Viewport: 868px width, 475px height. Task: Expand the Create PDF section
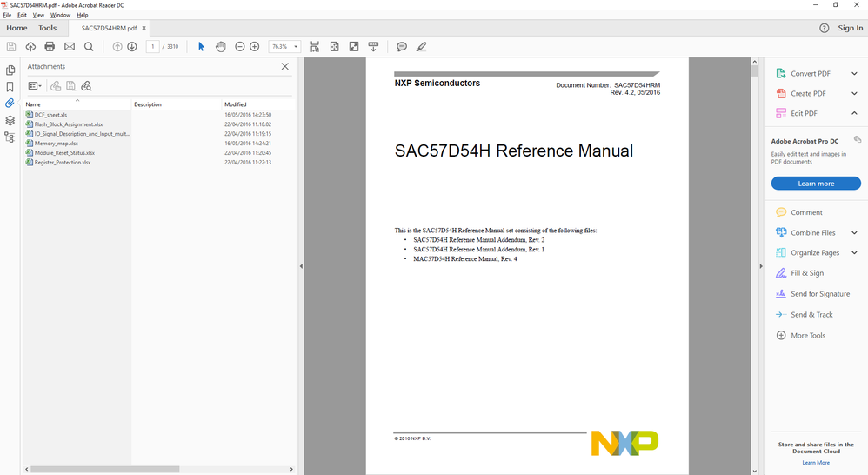(854, 94)
